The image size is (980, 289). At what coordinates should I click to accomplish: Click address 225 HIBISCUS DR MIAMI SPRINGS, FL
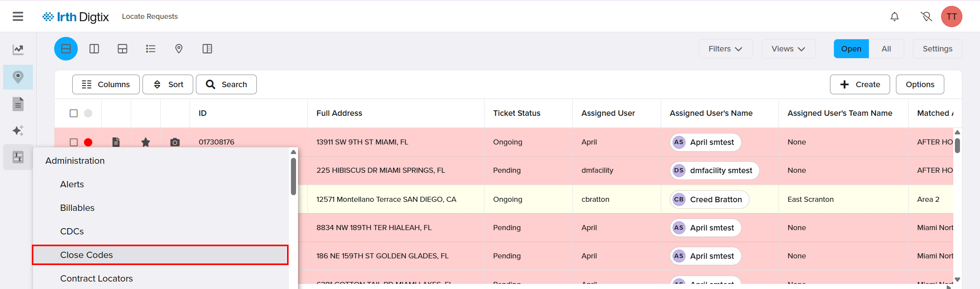click(x=380, y=170)
